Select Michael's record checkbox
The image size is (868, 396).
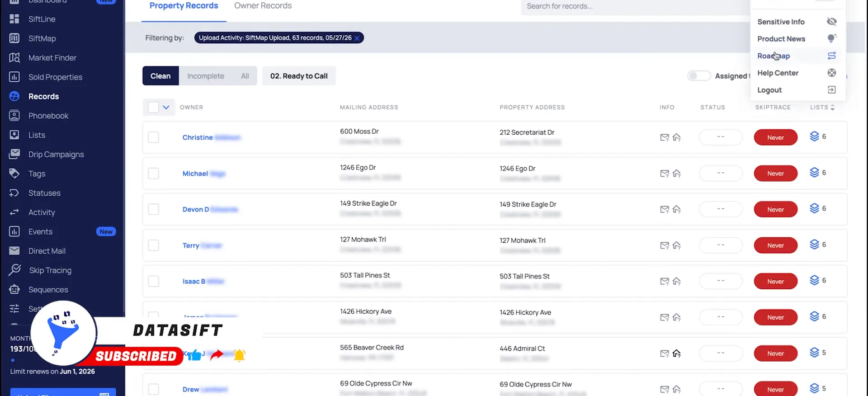click(154, 174)
